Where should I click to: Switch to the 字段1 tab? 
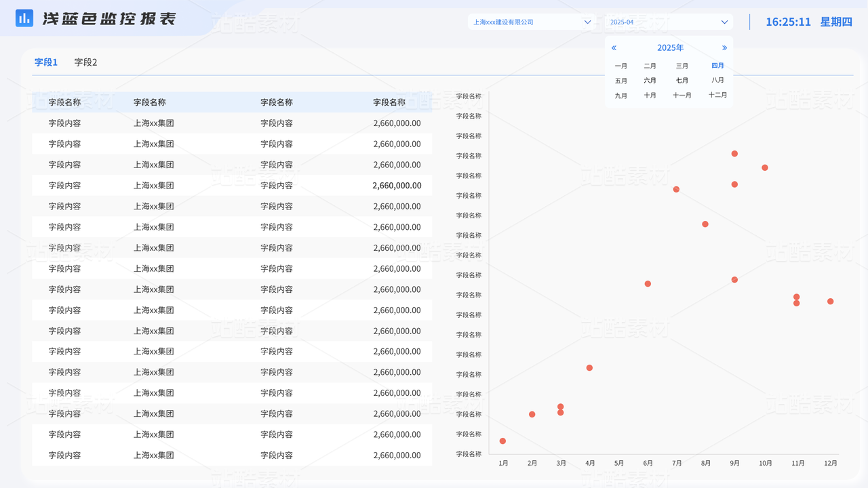pos(46,62)
